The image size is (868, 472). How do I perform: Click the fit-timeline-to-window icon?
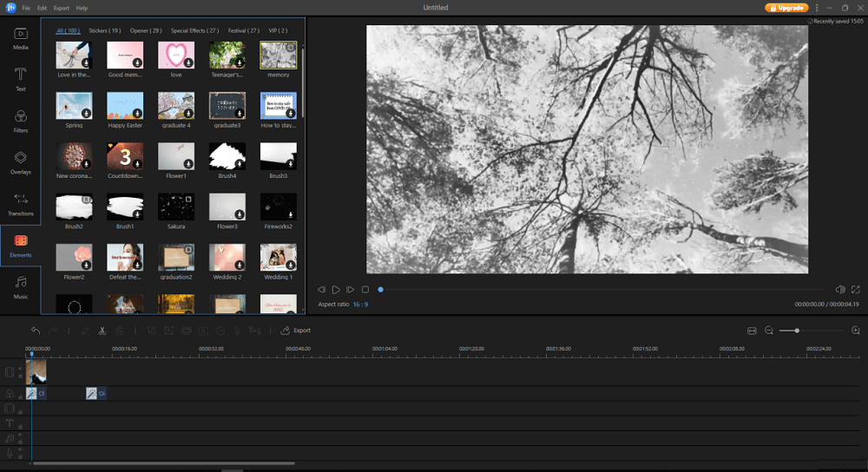pyautogui.click(x=752, y=331)
